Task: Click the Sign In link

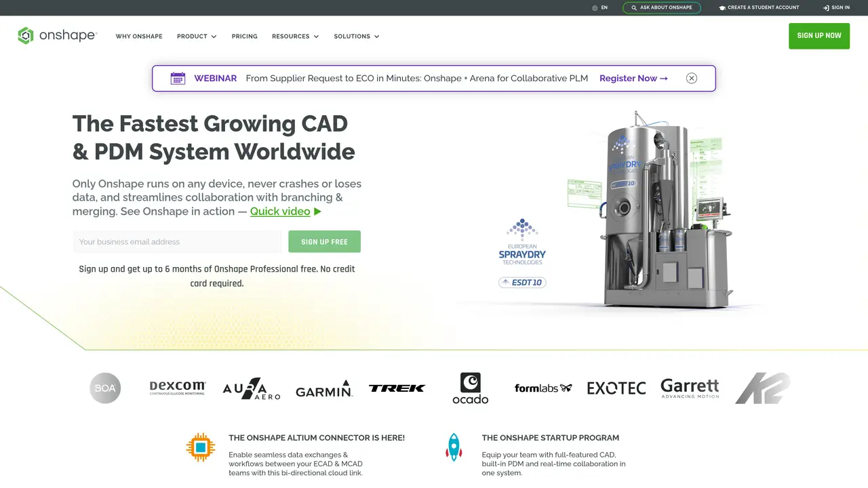Action: coord(836,7)
